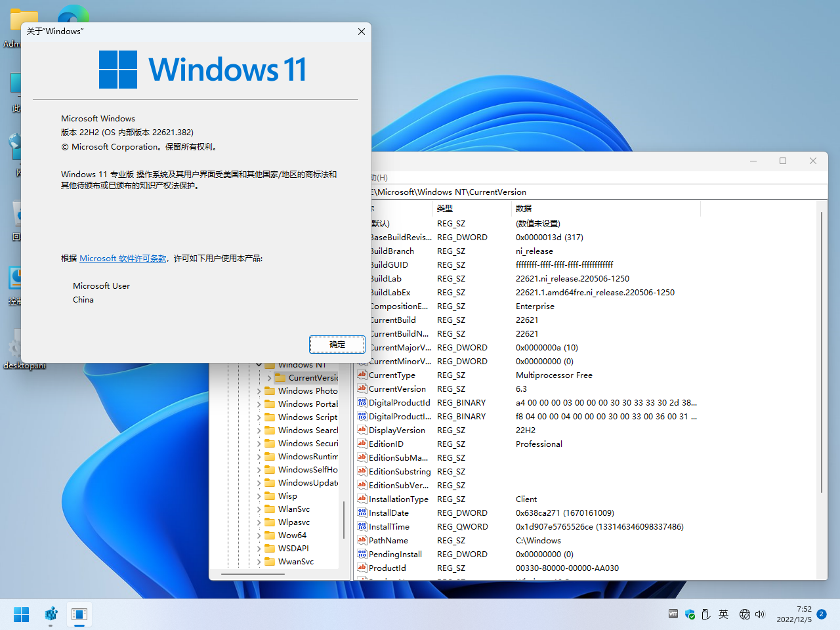Viewport: 840px width, 630px height.
Task: Click the Windows Photo folder icon
Action: tap(270, 390)
